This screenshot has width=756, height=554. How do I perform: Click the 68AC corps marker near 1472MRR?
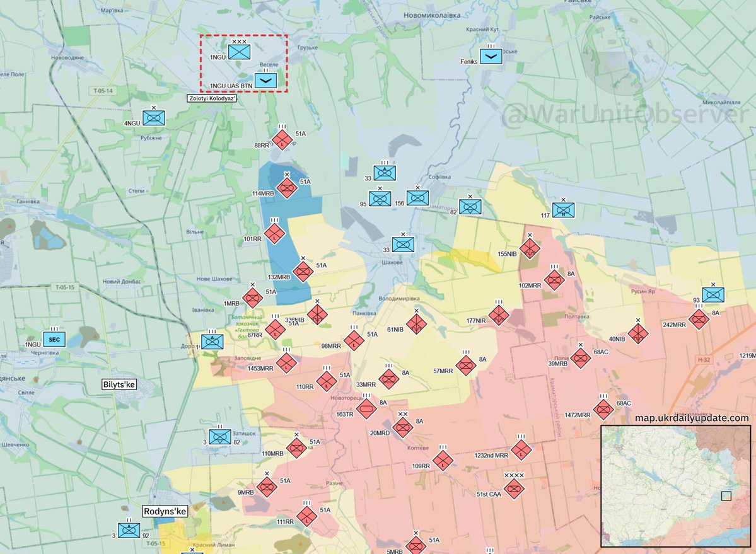(x=603, y=409)
